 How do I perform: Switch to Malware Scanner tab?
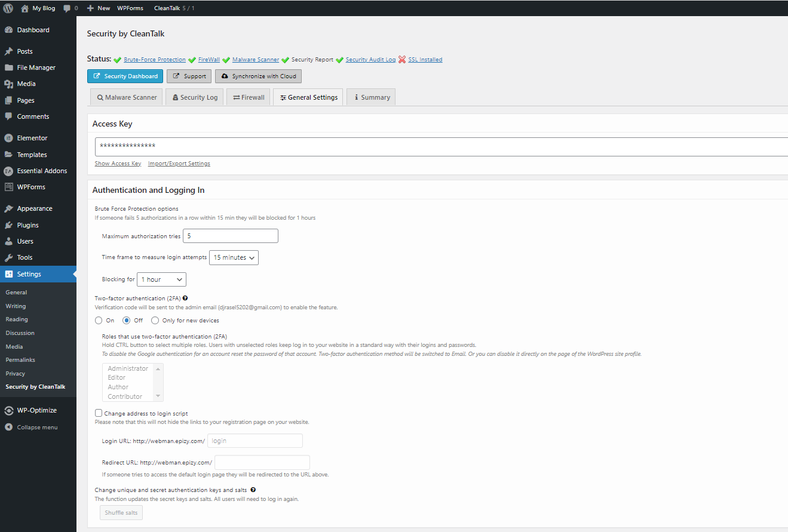click(127, 97)
